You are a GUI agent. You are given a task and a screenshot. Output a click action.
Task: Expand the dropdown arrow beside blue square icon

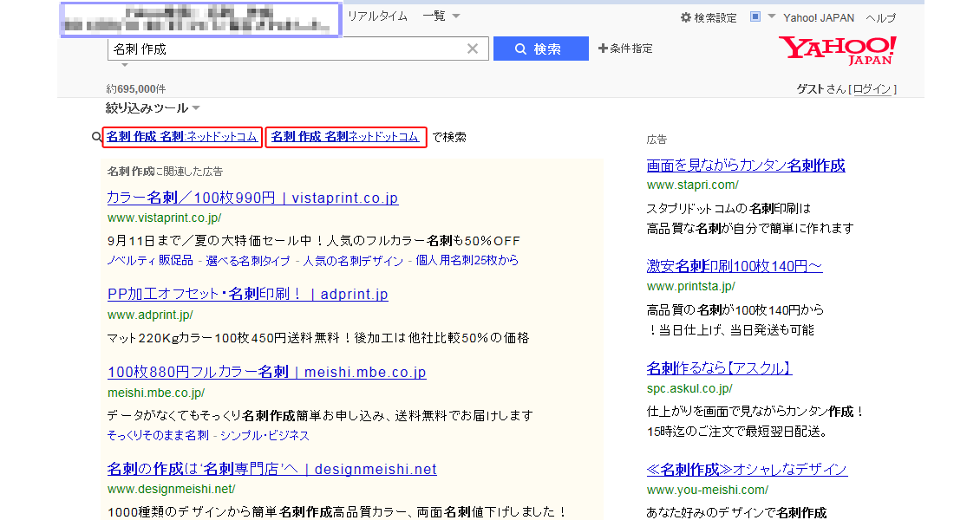pos(771,16)
